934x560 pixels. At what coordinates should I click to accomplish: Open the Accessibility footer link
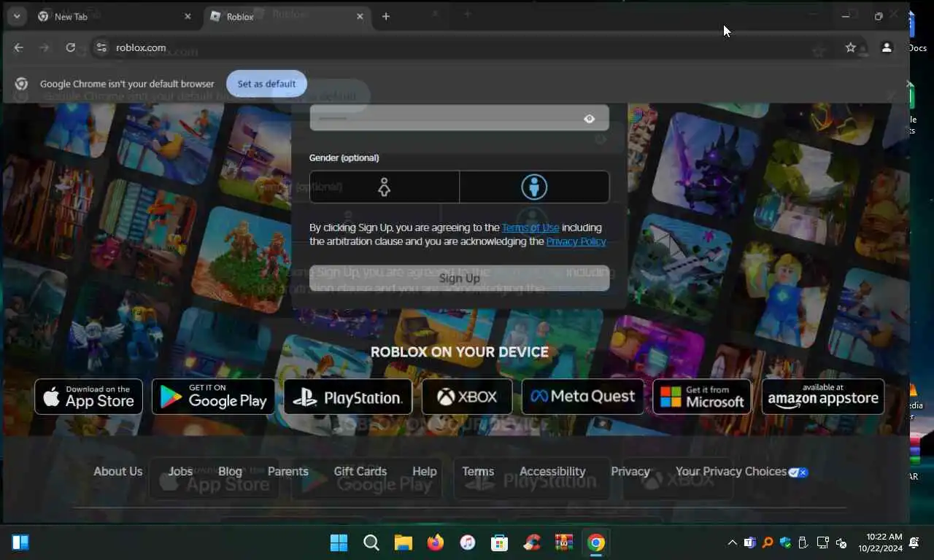[552, 471]
